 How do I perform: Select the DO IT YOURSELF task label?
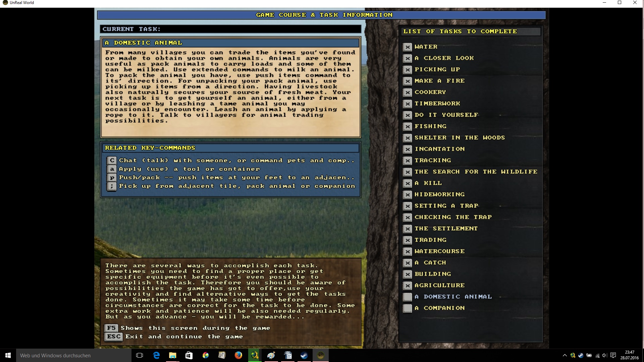pyautogui.click(x=446, y=115)
